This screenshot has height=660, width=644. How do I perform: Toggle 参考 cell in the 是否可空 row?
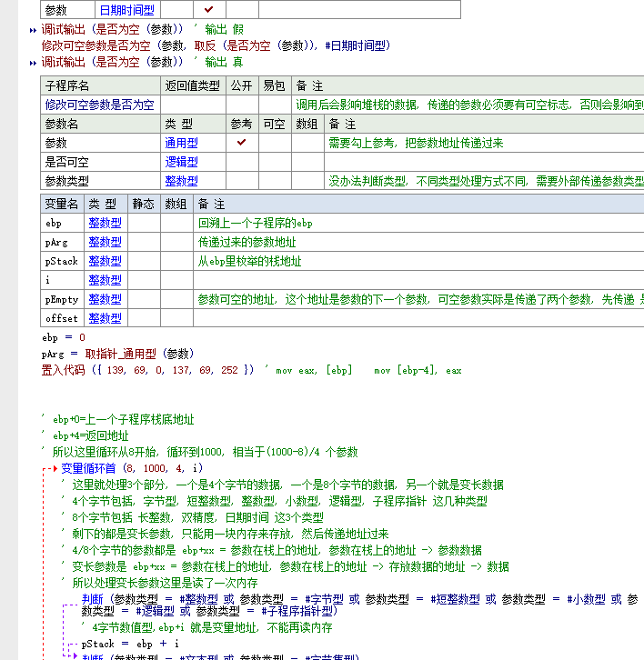point(242,162)
